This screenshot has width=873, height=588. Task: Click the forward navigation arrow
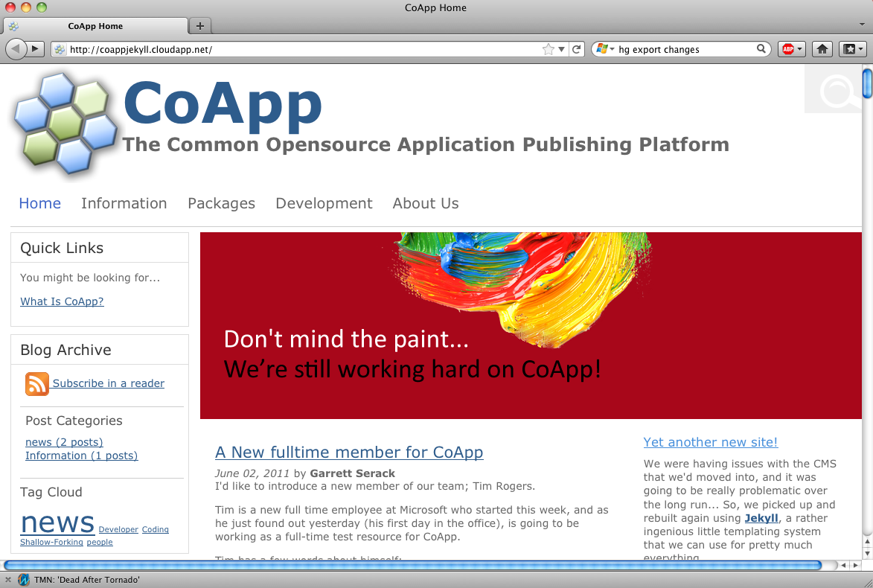tap(36, 49)
